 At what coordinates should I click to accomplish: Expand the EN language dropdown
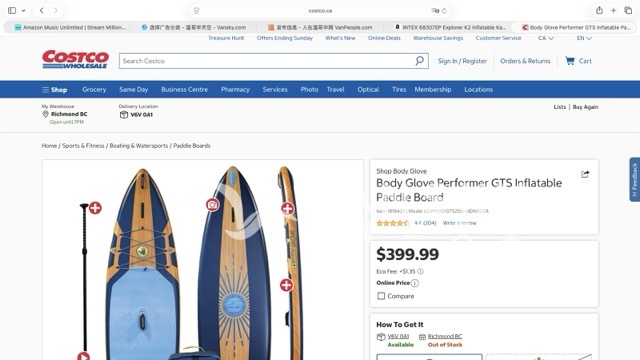pyautogui.click(x=584, y=38)
